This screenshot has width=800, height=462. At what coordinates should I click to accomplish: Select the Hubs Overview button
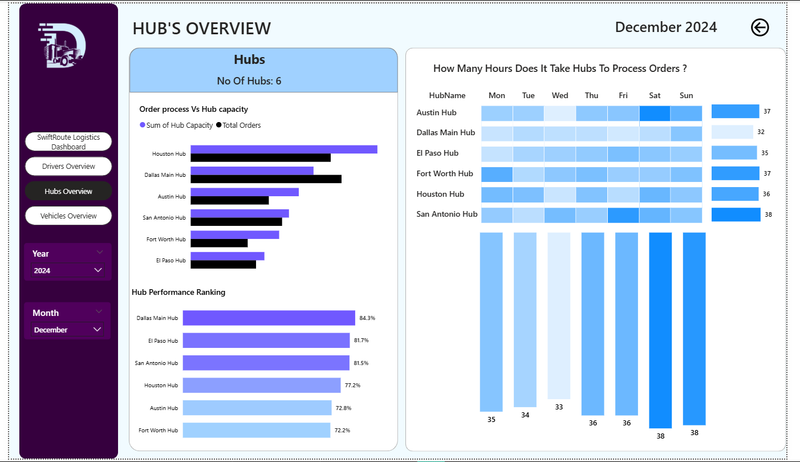tap(68, 191)
